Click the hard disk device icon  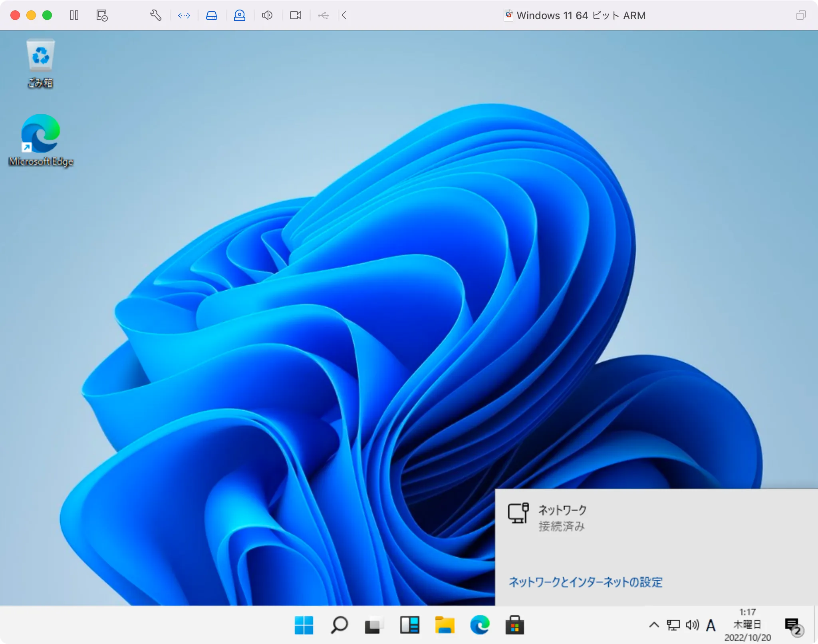click(x=212, y=16)
